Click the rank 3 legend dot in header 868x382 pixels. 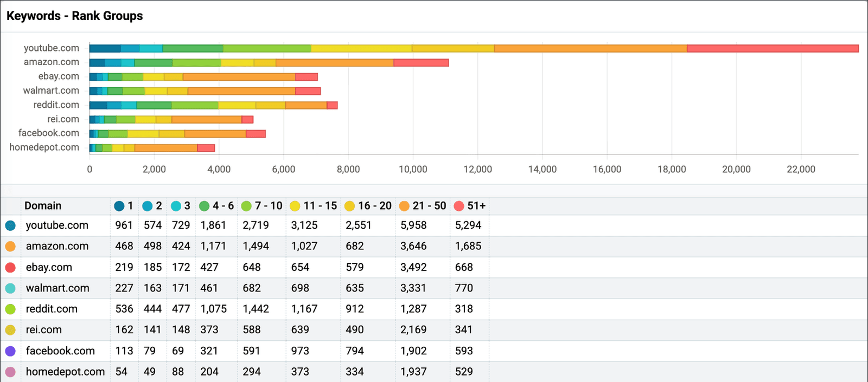(176, 206)
